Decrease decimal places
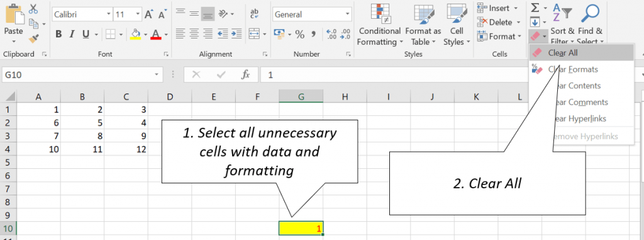 tap(345, 34)
